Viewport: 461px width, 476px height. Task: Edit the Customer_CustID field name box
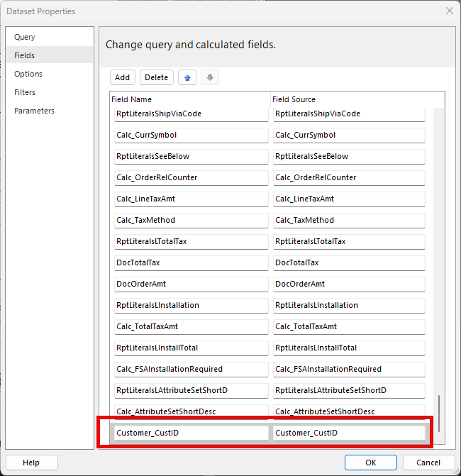tap(191, 433)
